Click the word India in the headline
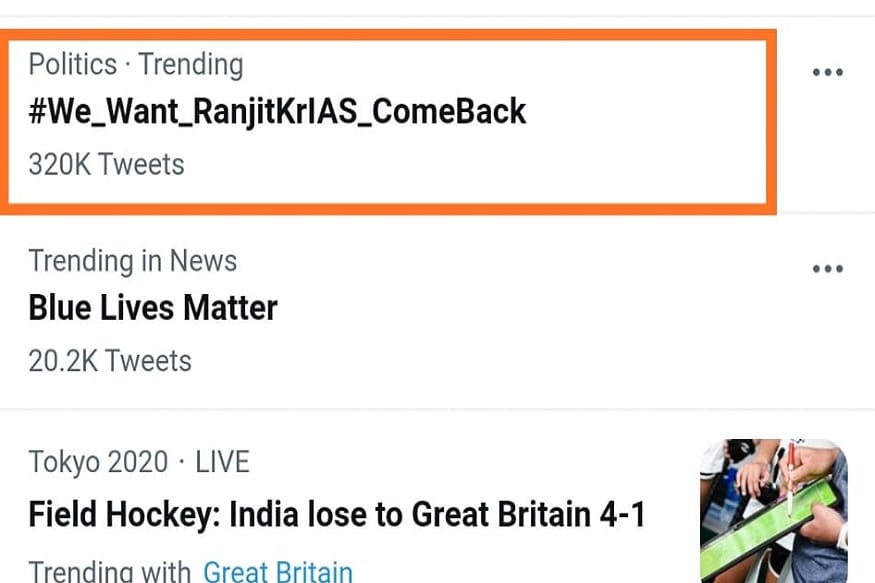The image size is (875, 583). tap(265, 516)
